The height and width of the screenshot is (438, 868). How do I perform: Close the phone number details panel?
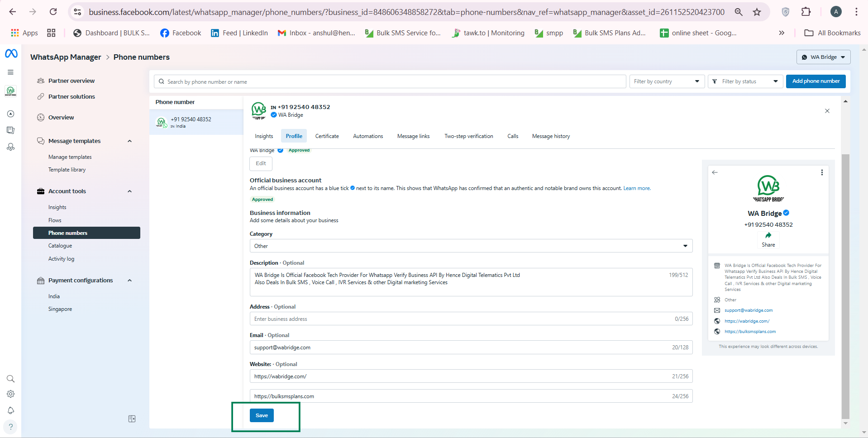click(x=827, y=111)
